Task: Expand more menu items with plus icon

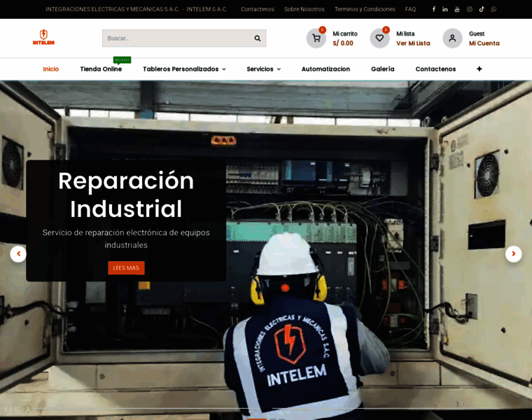Action: [479, 69]
